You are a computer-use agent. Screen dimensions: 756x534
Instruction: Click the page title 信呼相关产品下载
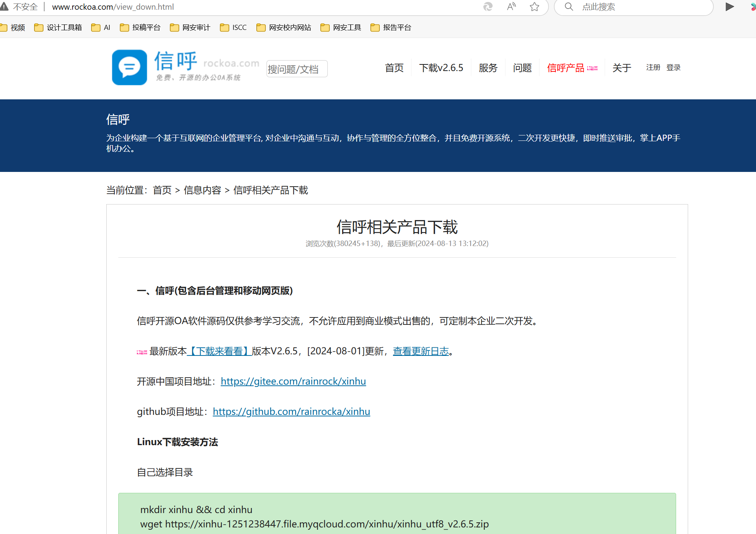(x=397, y=227)
